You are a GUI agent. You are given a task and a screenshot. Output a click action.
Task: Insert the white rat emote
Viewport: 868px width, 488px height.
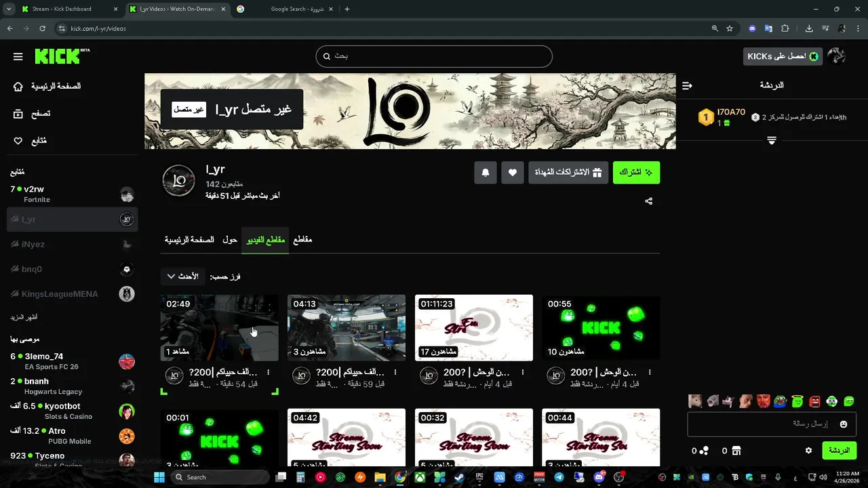(695, 401)
